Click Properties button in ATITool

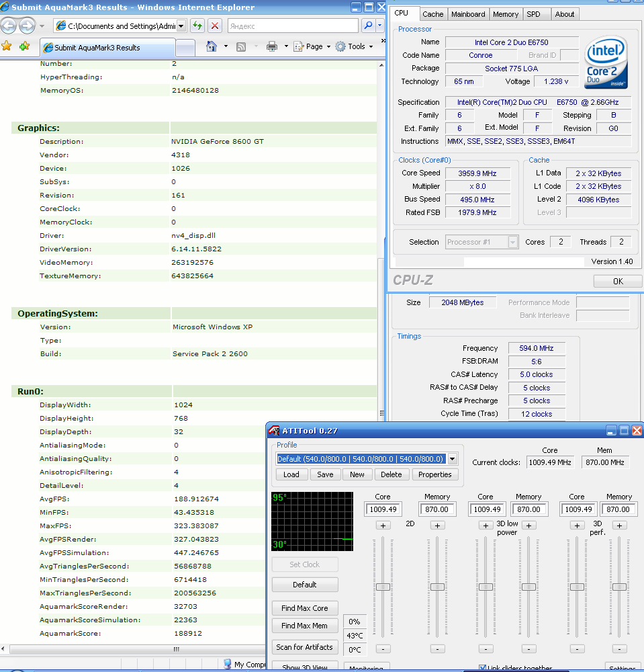(434, 474)
